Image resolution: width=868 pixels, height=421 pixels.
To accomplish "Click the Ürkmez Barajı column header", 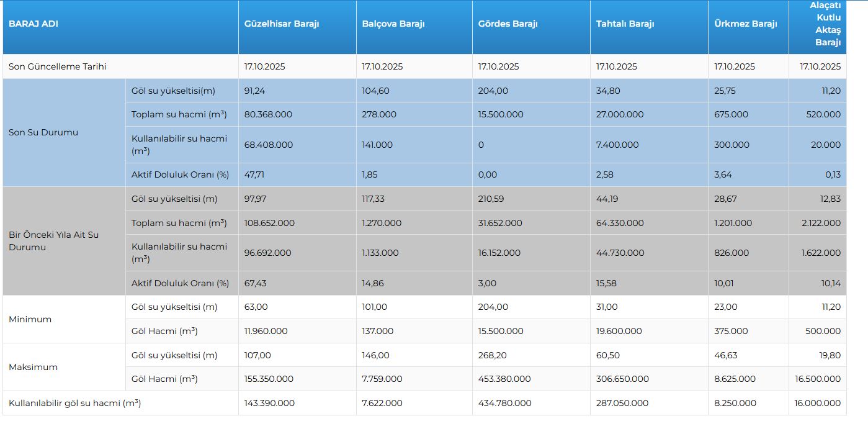I will 745,24.
